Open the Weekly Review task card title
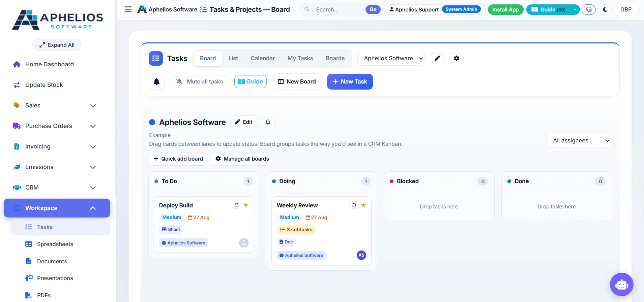This screenshot has height=302, width=644. (297, 205)
